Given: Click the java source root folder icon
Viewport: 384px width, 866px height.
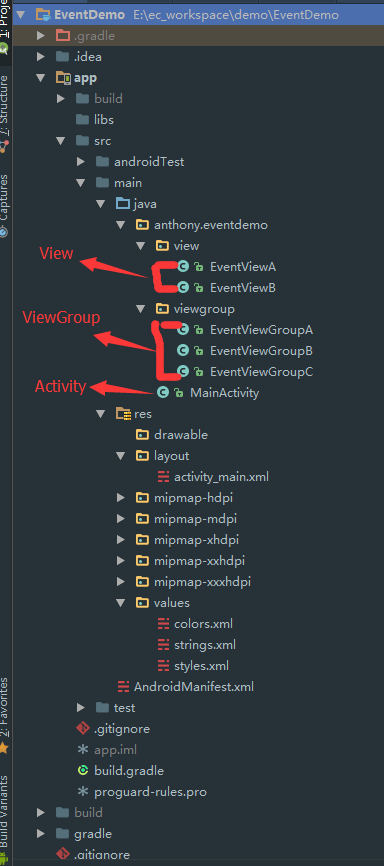Looking at the screenshot, I should coord(123,204).
